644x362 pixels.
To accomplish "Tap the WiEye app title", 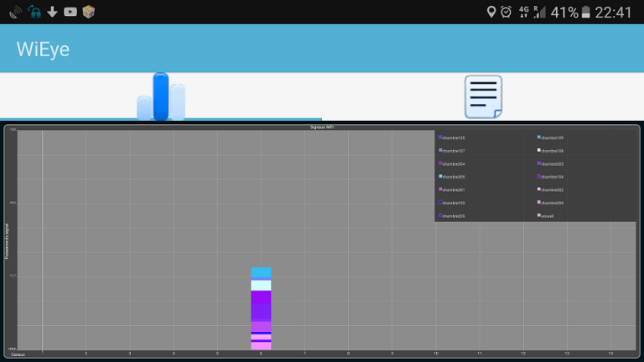I will (43, 49).
